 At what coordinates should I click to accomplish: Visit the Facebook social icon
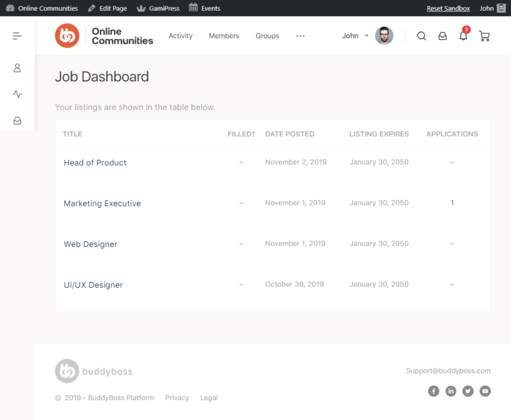[433, 391]
